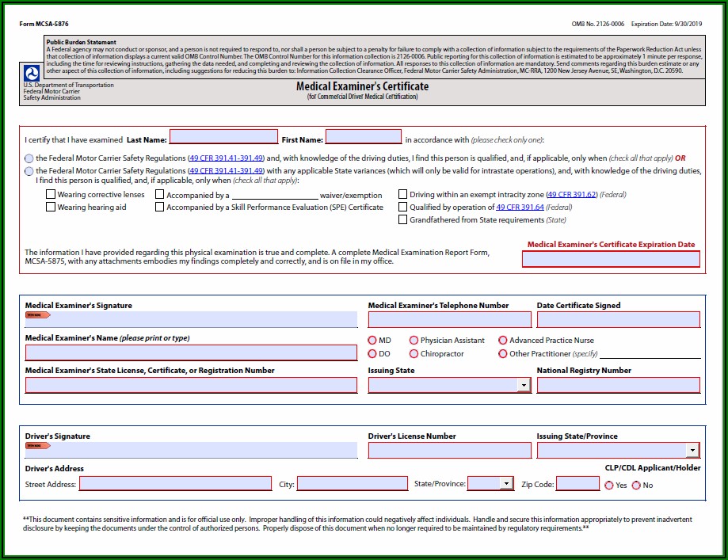Follow the 49 CFR 391.64 link
This screenshot has height=560, width=728.
[520, 207]
